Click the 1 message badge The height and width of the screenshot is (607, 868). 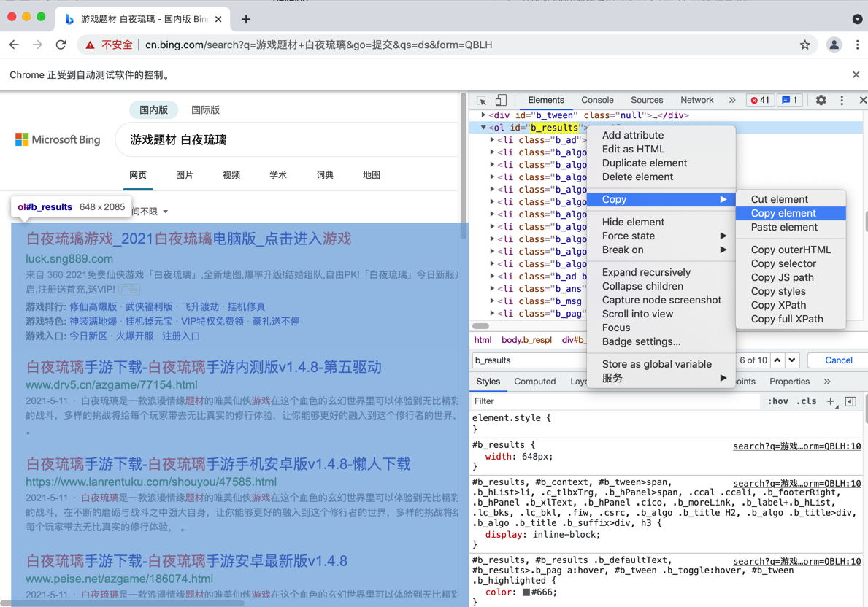tap(790, 100)
